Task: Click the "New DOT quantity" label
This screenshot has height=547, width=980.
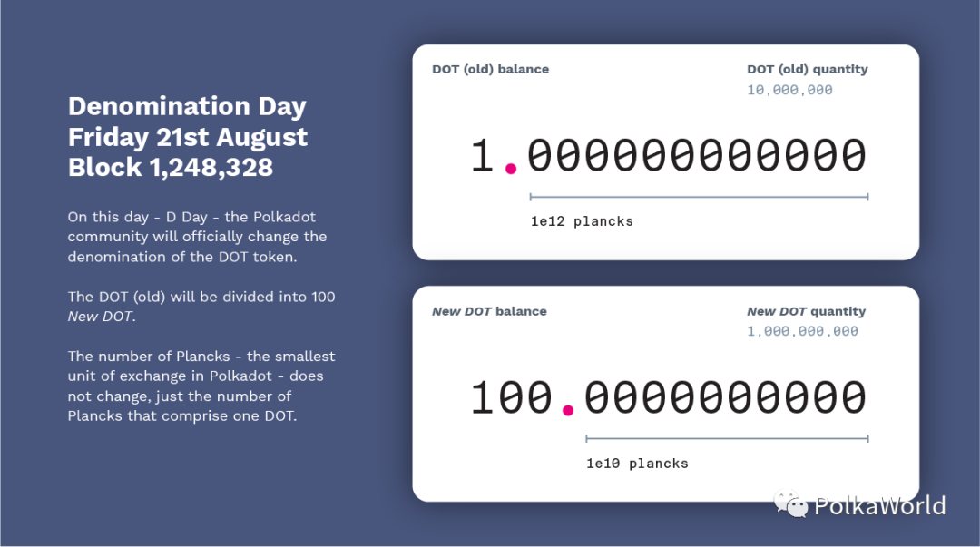Action: [806, 311]
